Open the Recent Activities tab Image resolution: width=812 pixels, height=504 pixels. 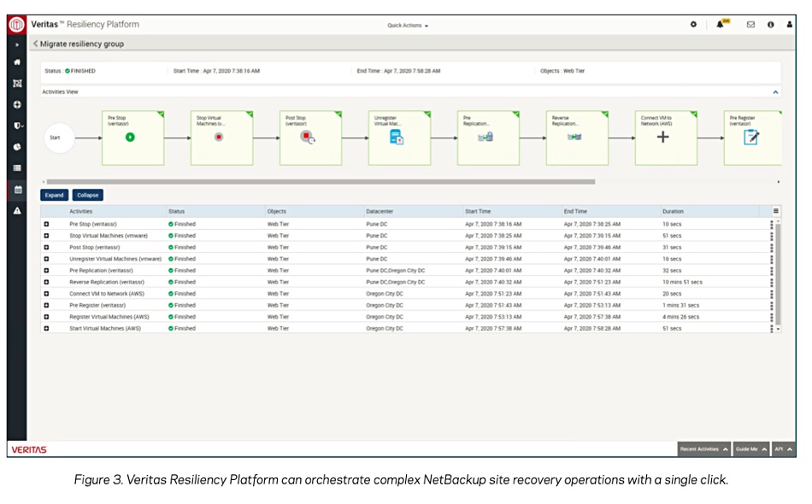point(703,449)
